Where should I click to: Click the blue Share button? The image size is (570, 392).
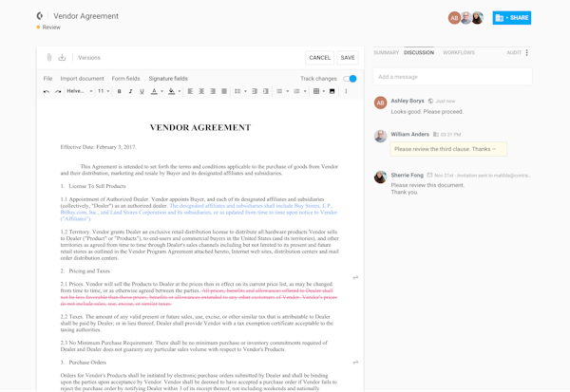(x=512, y=17)
